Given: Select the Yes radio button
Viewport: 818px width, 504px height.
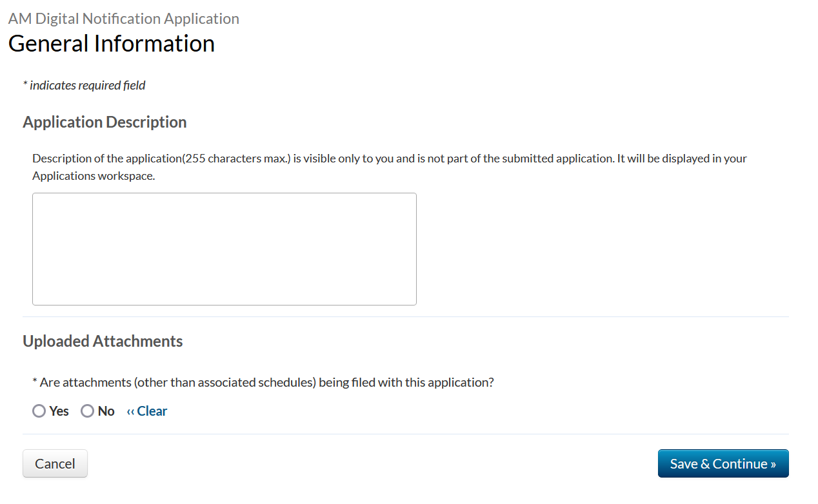Looking at the screenshot, I should [39, 411].
